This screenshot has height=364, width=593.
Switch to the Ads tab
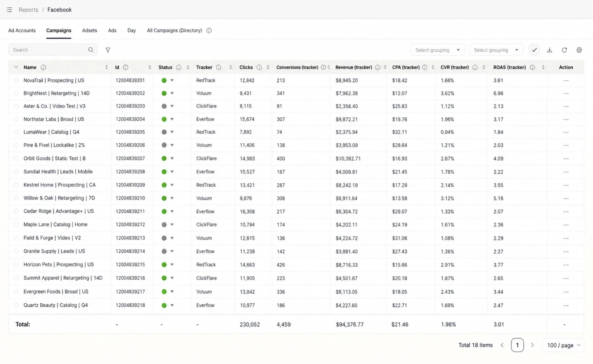pyautogui.click(x=112, y=30)
